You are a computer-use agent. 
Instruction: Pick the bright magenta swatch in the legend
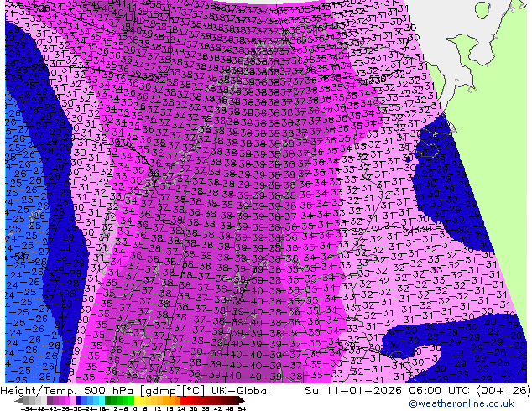[x=67, y=401]
